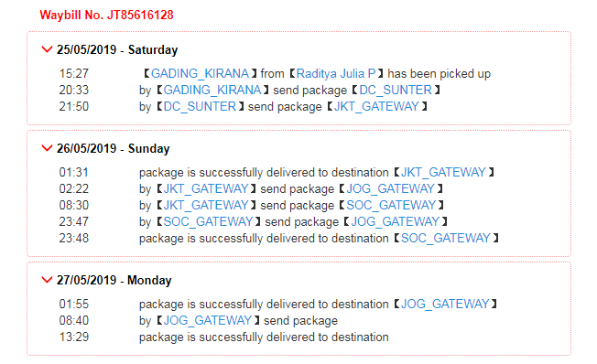Select the Waybill No. JT85616128 heading
Screen dimensions: 597x364
coord(106,15)
